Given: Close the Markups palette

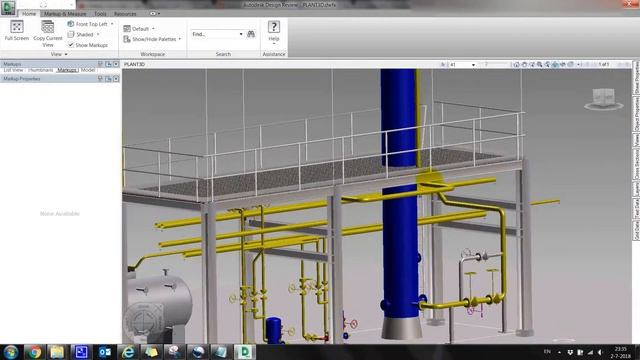Looking at the screenshot, I should 116,64.
